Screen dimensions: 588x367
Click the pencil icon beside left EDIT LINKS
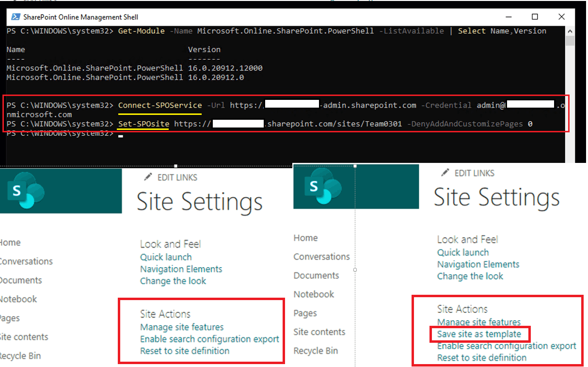(148, 177)
